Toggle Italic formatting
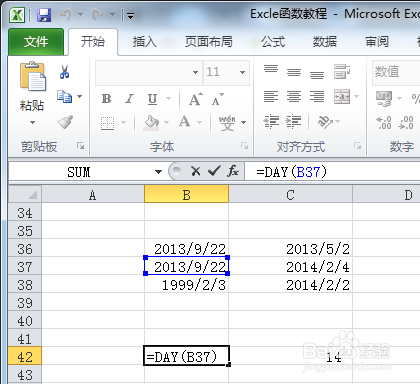The height and width of the screenshot is (384, 420). [129, 99]
